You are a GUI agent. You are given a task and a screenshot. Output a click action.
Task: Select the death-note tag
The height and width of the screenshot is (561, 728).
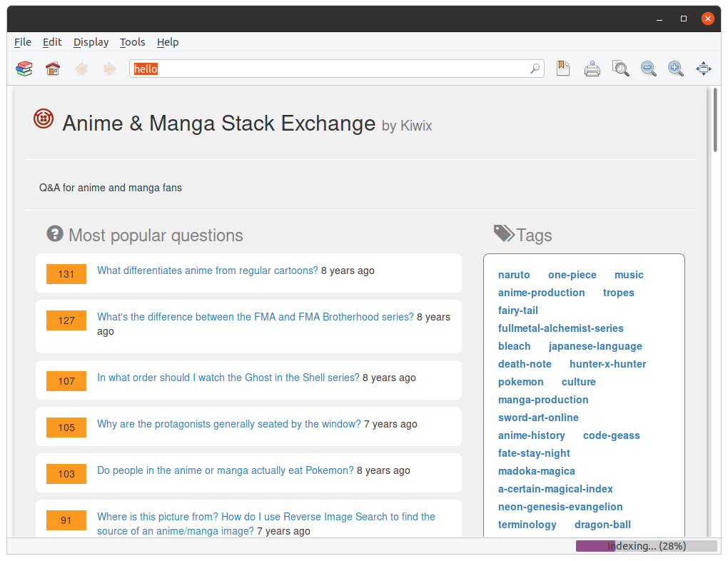[525, 364]
